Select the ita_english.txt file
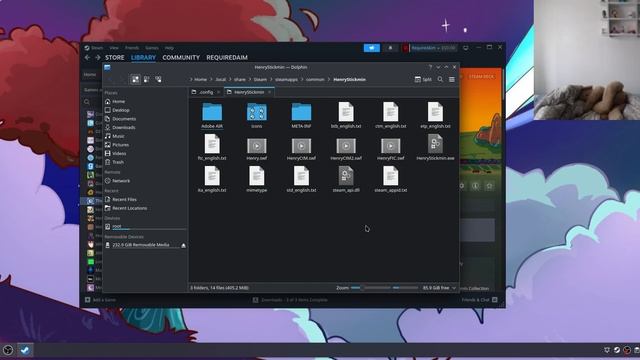Screen dimensions: 640x360 click(x=212, y=180)
